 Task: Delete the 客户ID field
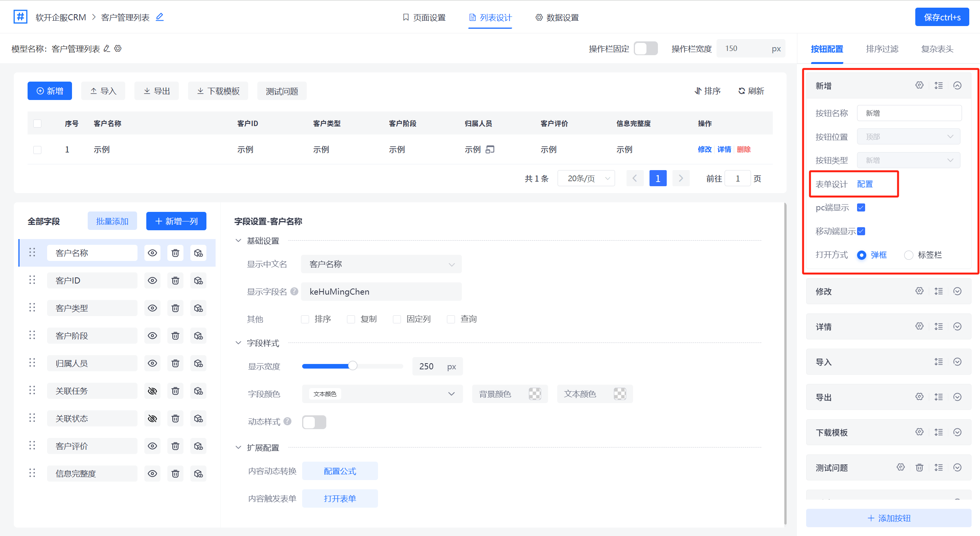[x=175, y=280]
